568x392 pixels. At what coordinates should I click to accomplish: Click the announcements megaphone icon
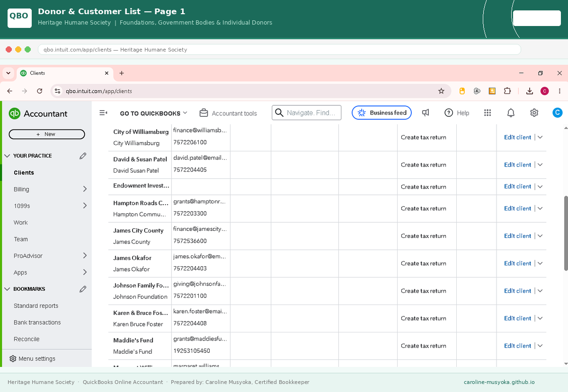426,113
